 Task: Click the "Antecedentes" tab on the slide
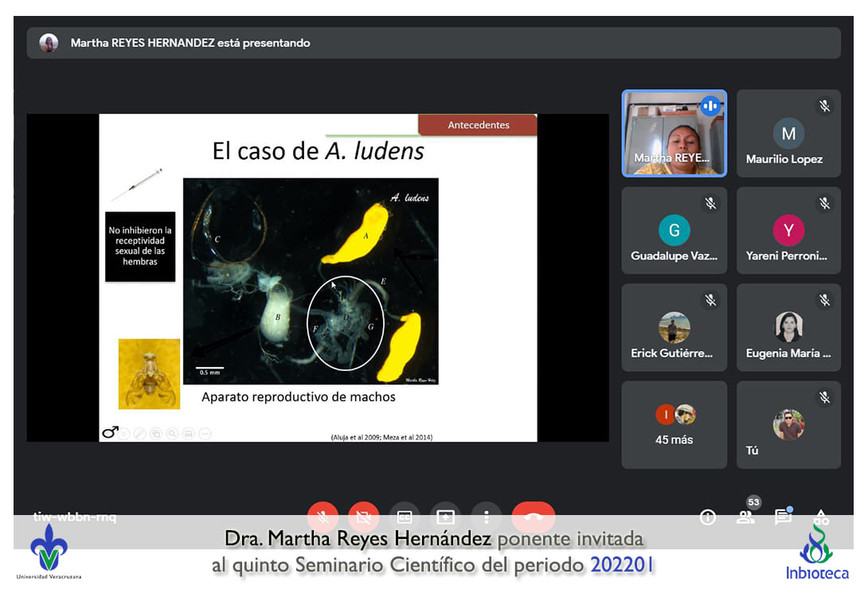click(478, 125)
